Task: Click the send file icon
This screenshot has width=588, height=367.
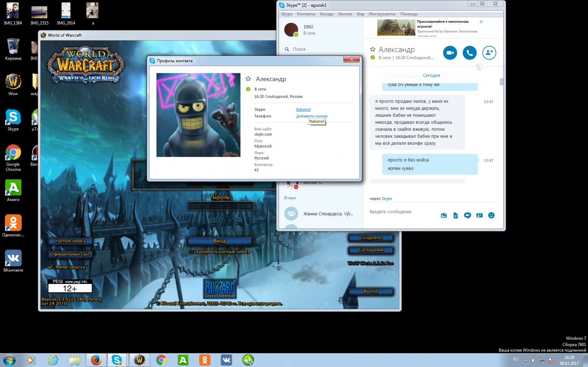Action: pyautogui.click(x=455, y=216)
